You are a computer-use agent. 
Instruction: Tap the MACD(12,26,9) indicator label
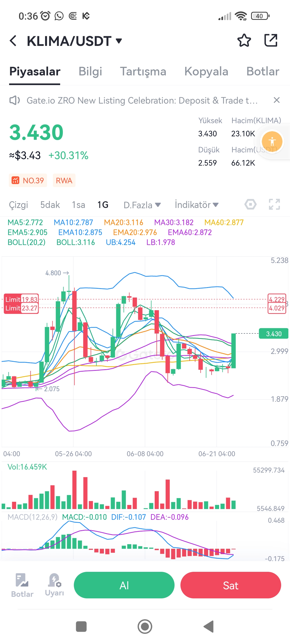click(x=32, y=517)
